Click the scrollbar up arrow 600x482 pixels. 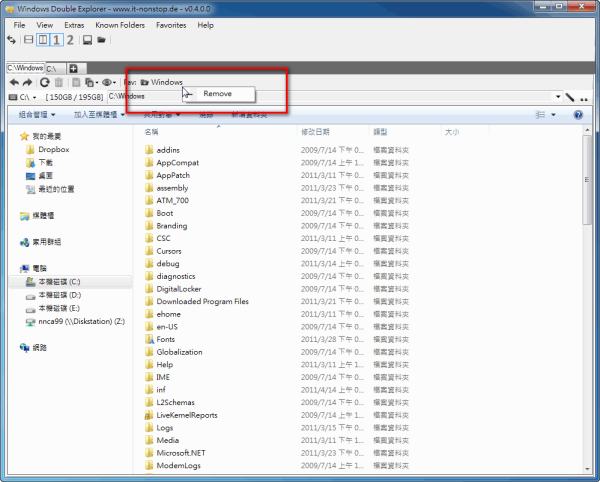coord(587,130)
